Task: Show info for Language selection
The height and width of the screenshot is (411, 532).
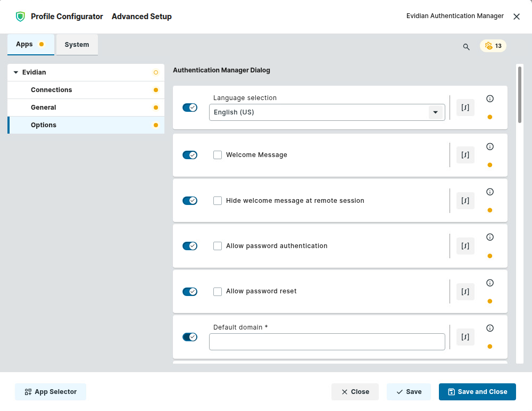Action: (x=489, y=98)
